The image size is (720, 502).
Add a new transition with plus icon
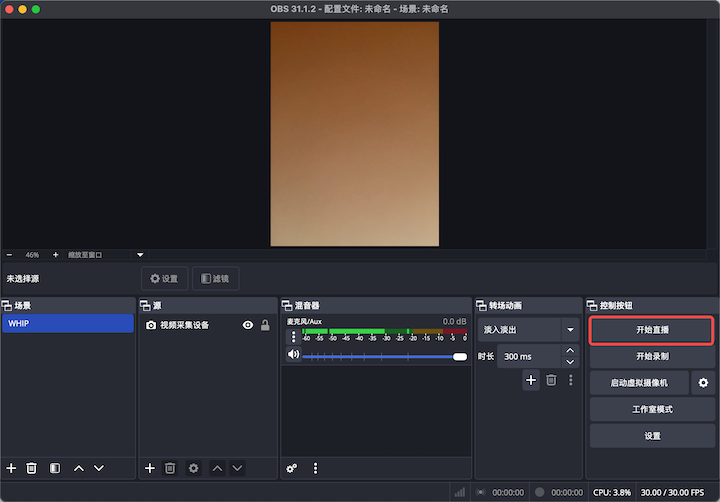(x=530, y=380)
